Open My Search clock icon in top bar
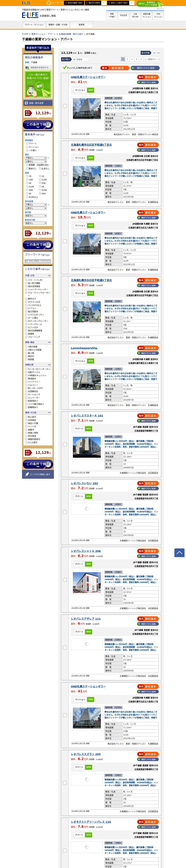The image size is (186, 868). (x=49, y=3)
